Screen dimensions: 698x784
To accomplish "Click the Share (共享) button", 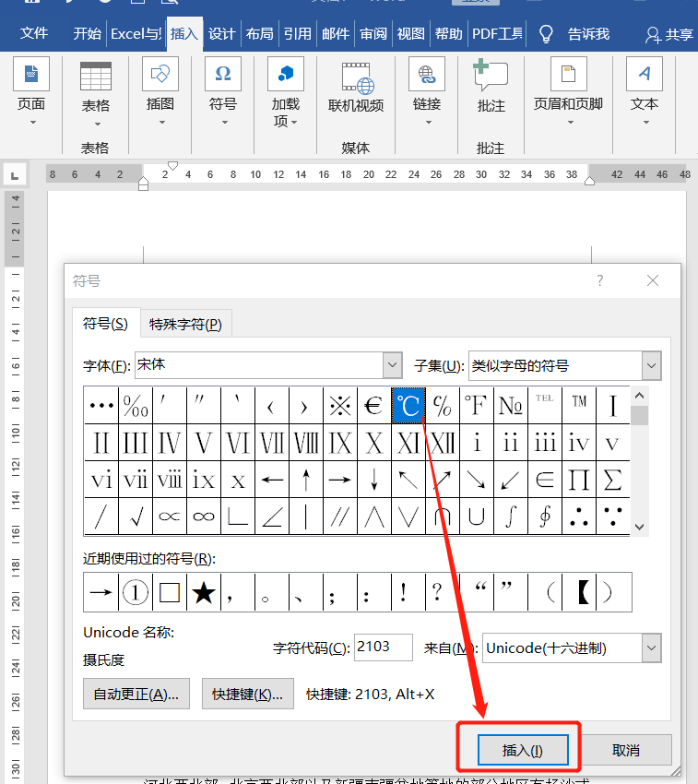I will (x=669, y=34).
